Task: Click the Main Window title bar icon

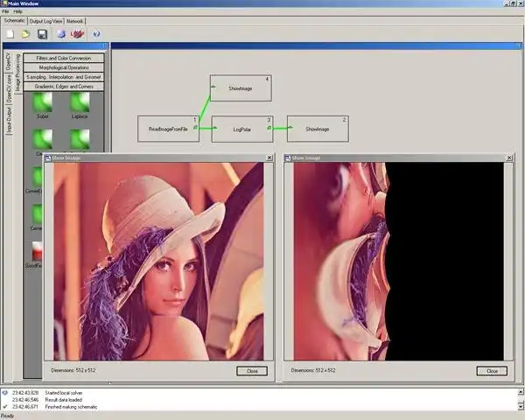Action: click(4, 3)
